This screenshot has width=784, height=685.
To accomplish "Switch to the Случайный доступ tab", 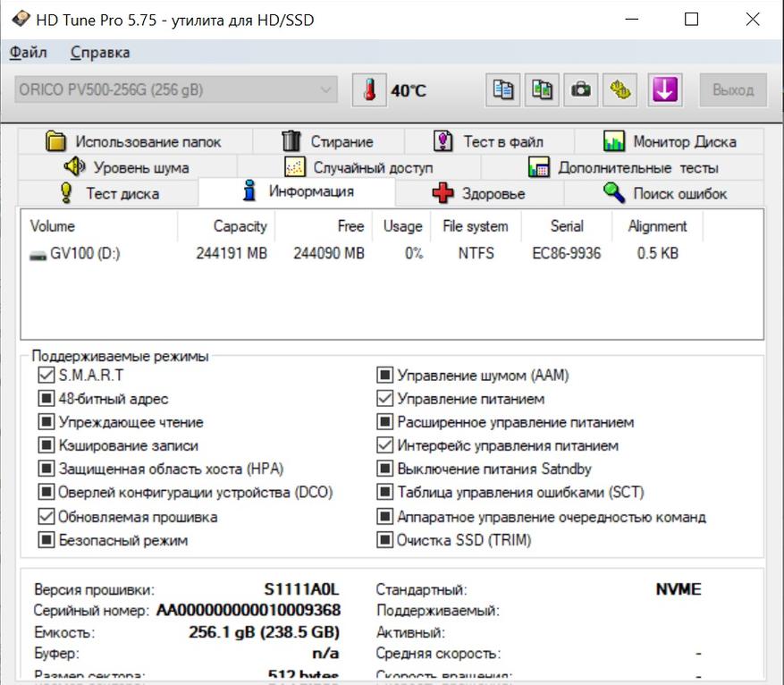I will tap(358, 167).
